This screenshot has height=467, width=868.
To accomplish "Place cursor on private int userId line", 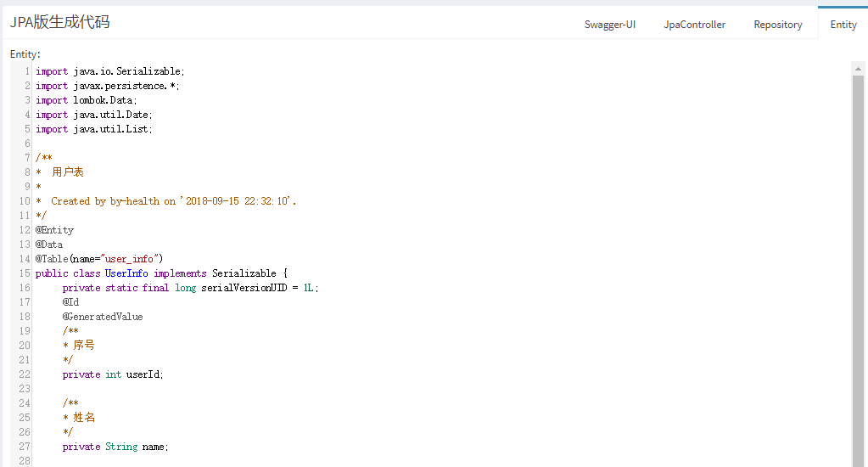I will click(x=112, y=374).
